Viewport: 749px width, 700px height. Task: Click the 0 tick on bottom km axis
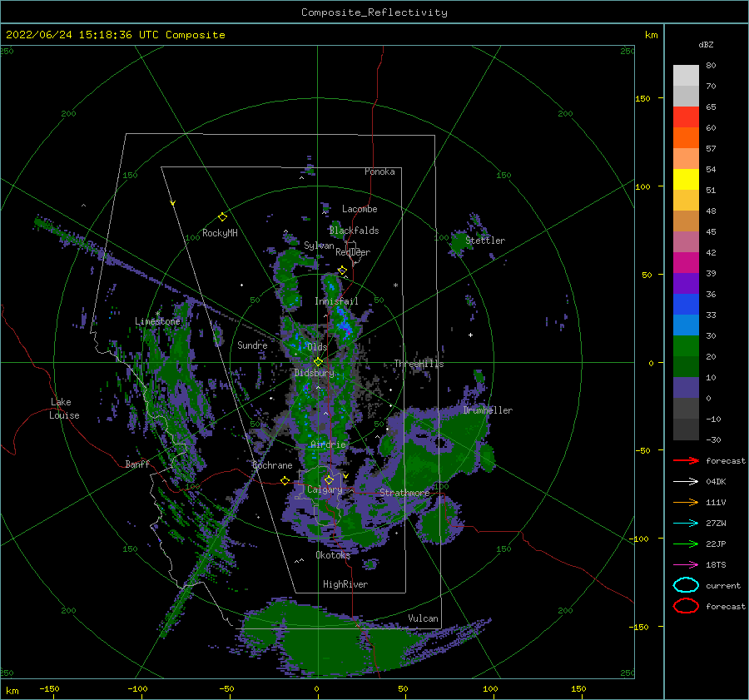pos(316,688)
